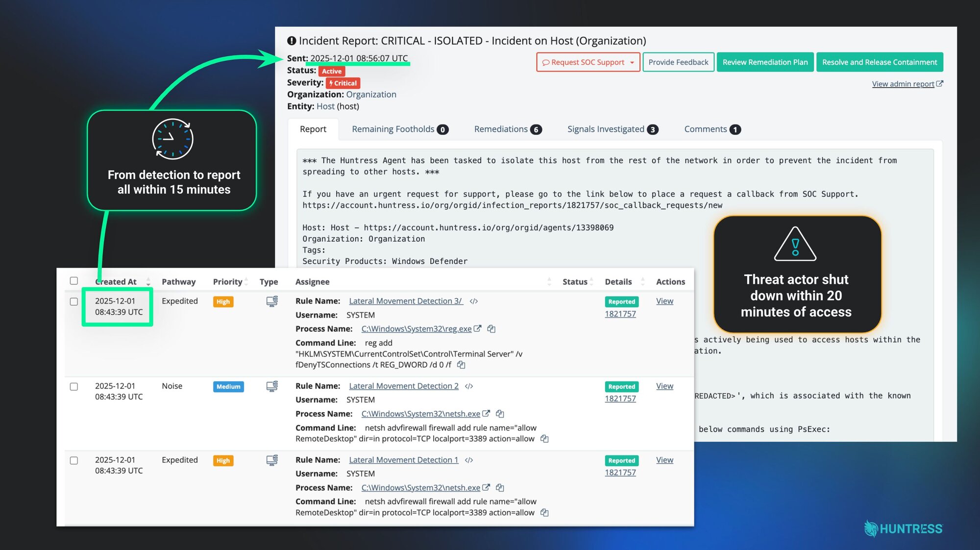The height and width of the screenshot is (550, 980).
Task: Sort table by Created At column
Action: point(148,282)
